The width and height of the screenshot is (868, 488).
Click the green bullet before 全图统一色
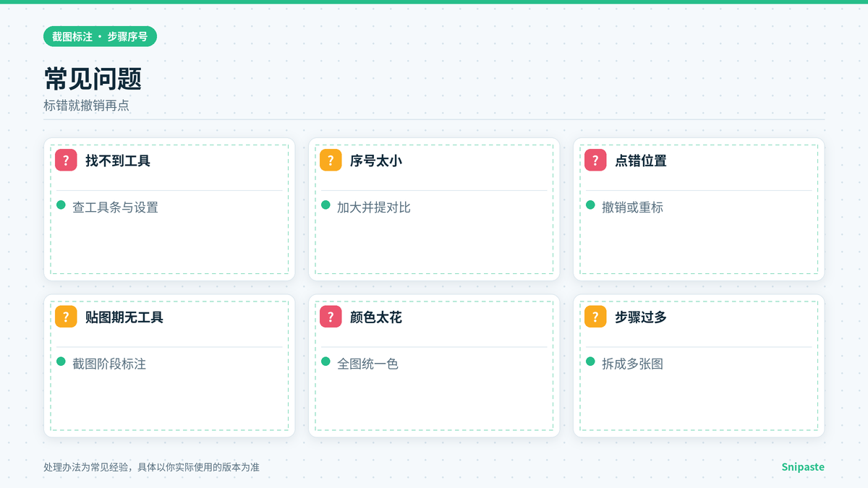[x=326, y=361]
